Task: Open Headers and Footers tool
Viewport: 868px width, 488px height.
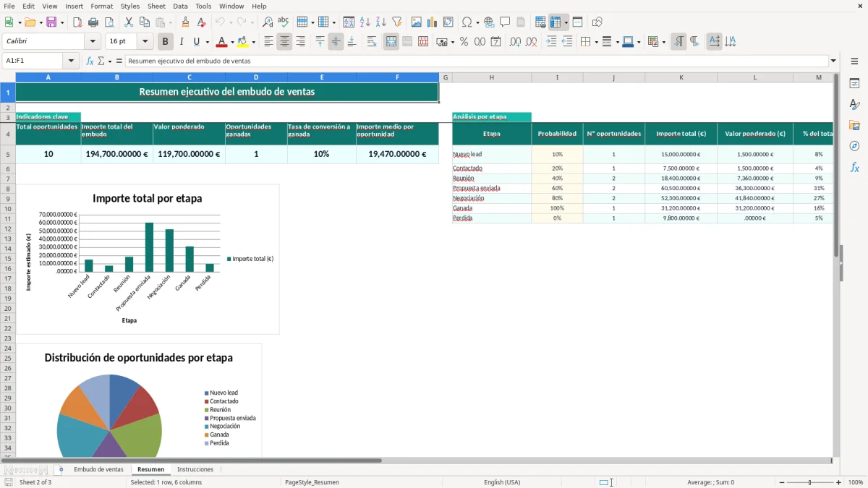Action: tap(521, 22)
